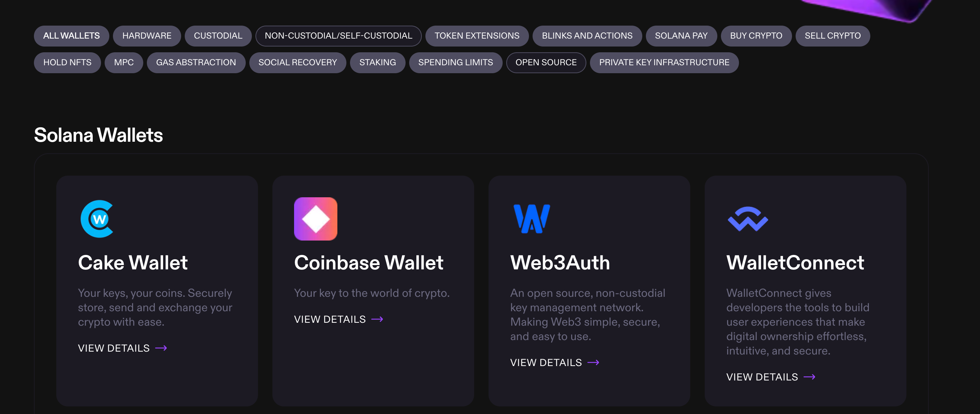Toggle the Open Source filter chip
This screenshot has width=980, height=414.
pyautogui.click(x=546, y=63)
